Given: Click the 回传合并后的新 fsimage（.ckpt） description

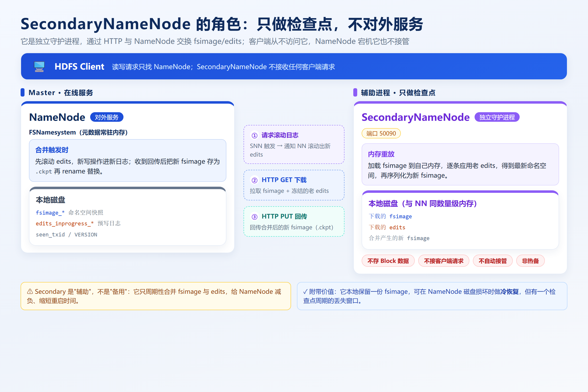Looking at the screenshot, I should click(292, 228).
